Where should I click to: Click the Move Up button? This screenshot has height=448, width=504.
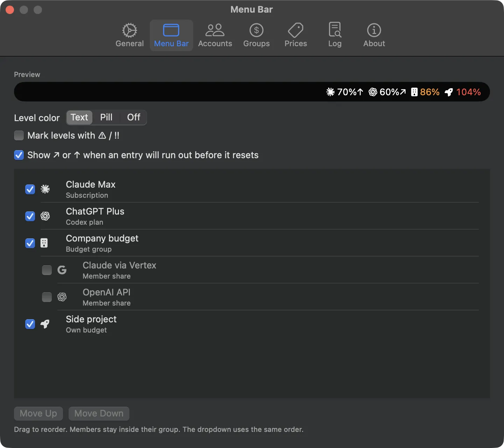(x=38, y=413)
